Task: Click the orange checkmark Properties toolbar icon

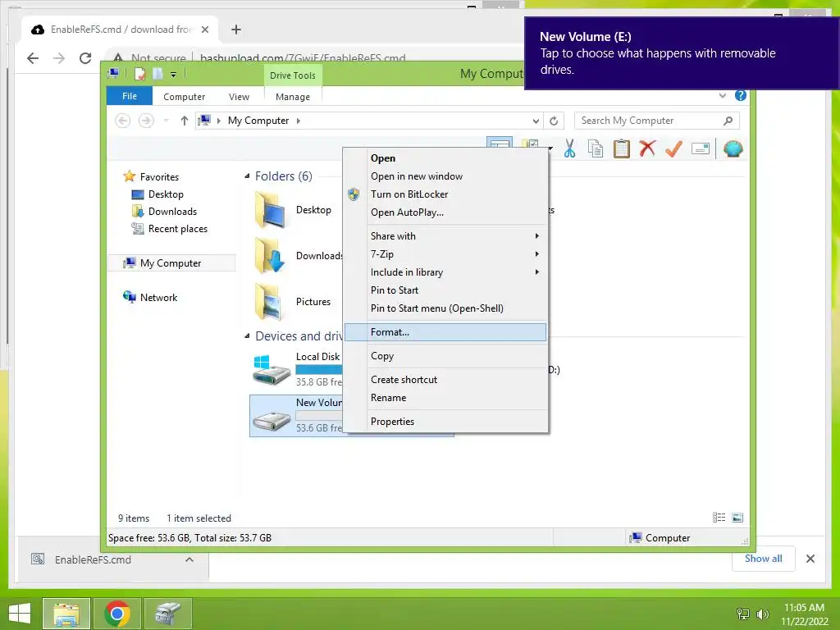Action: tap(674, 148)
